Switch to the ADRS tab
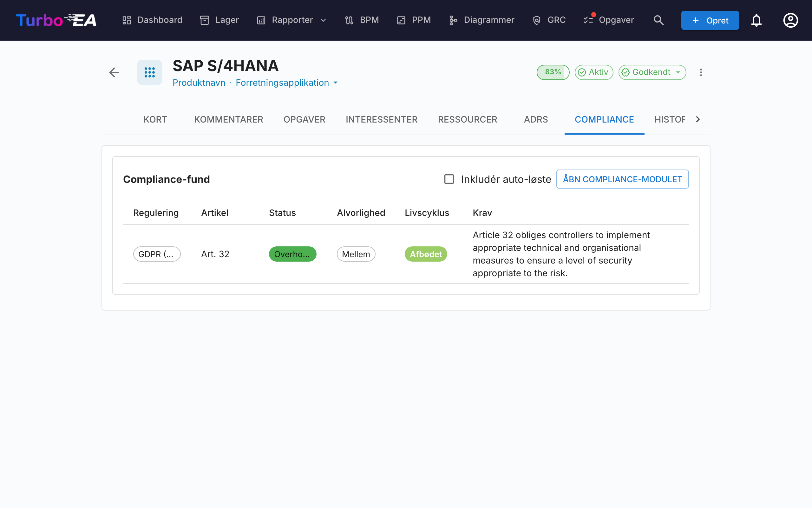Image resolution: width=812 pixels, height=508 pixels. [536, 120]
